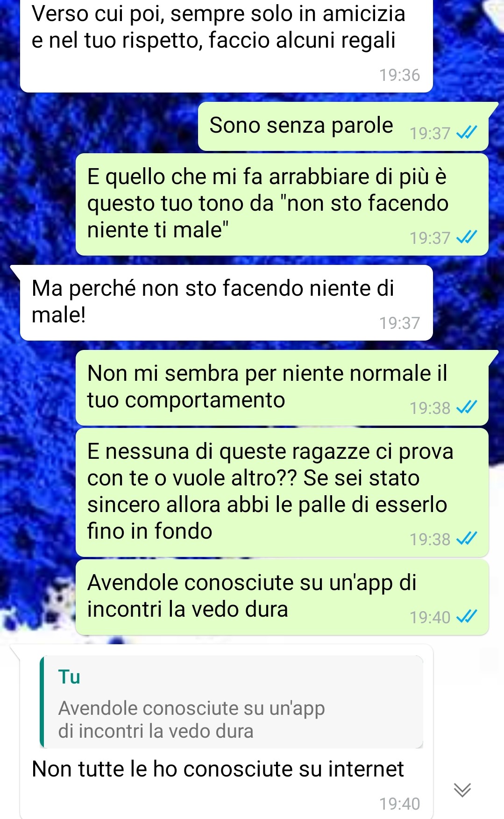504x819 pixels.
Task: Tap the 19:40 timestamp on last received message
Action: pyautogui.click(x=399, y=804)
